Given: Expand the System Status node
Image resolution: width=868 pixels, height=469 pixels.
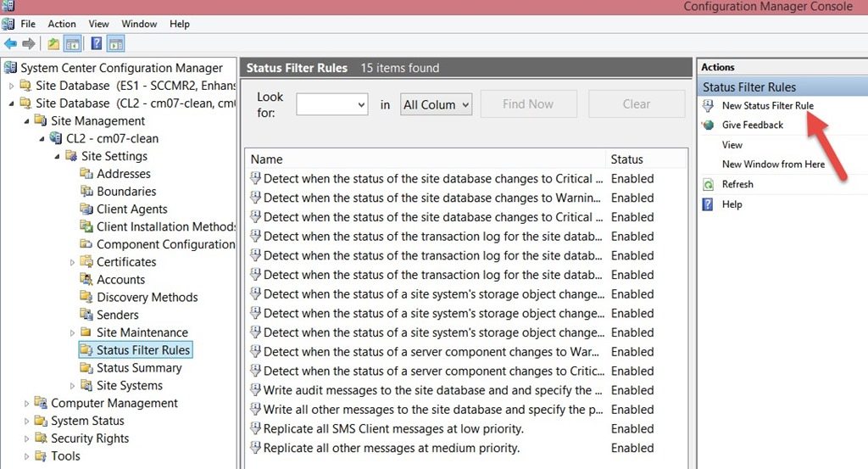Looking at the screenshot, I should (26, 422).
